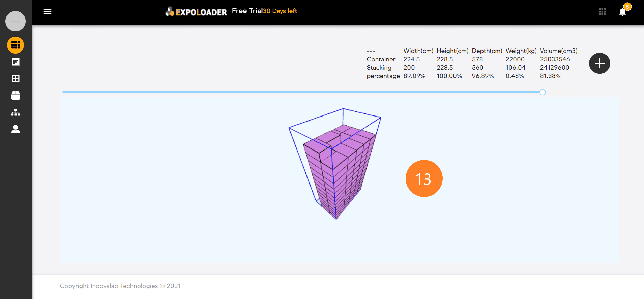This screenshot has height=299, width=644.
Task: Open the notifications bell
Action: [622, 12]
